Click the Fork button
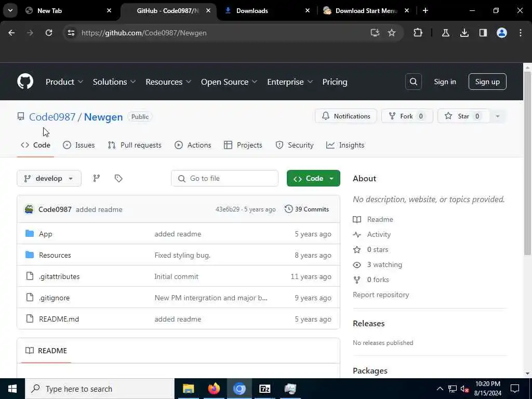 (407, 116)
